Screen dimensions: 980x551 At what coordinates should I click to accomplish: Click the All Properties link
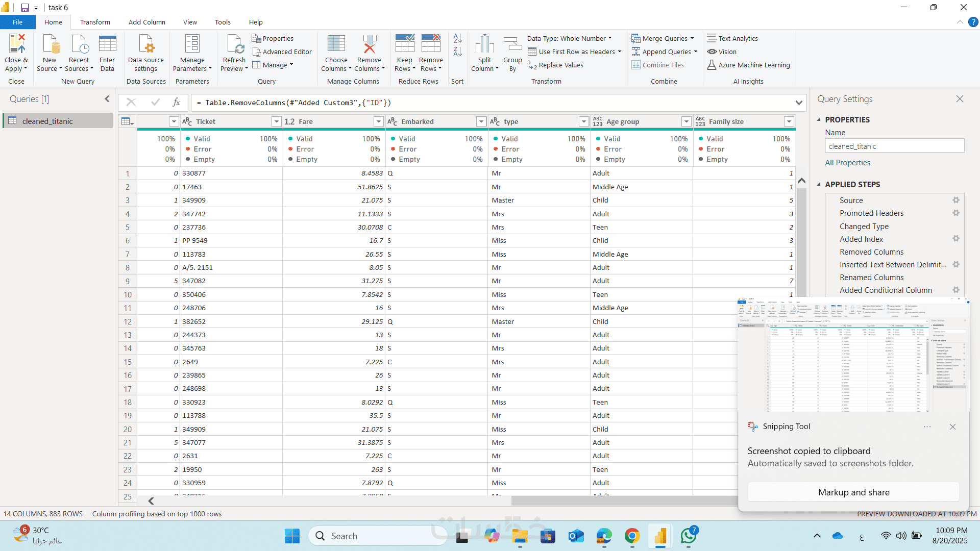coord(848,163)
